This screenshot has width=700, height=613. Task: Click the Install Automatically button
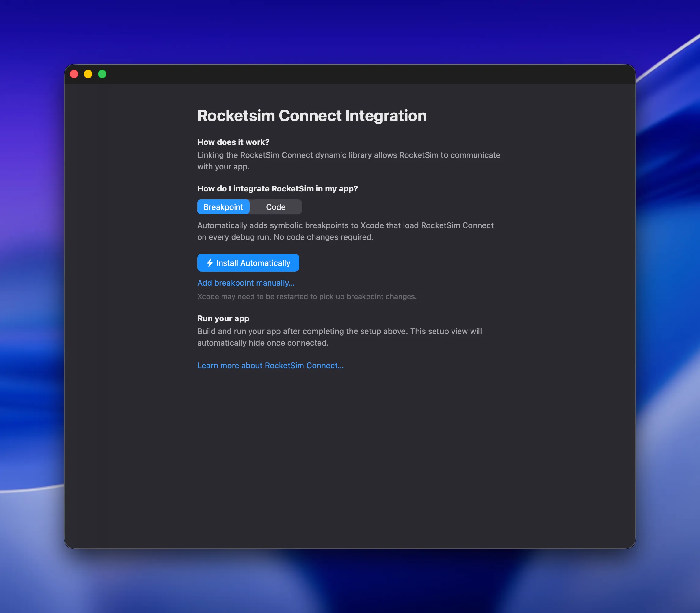(x=248, y=263)
